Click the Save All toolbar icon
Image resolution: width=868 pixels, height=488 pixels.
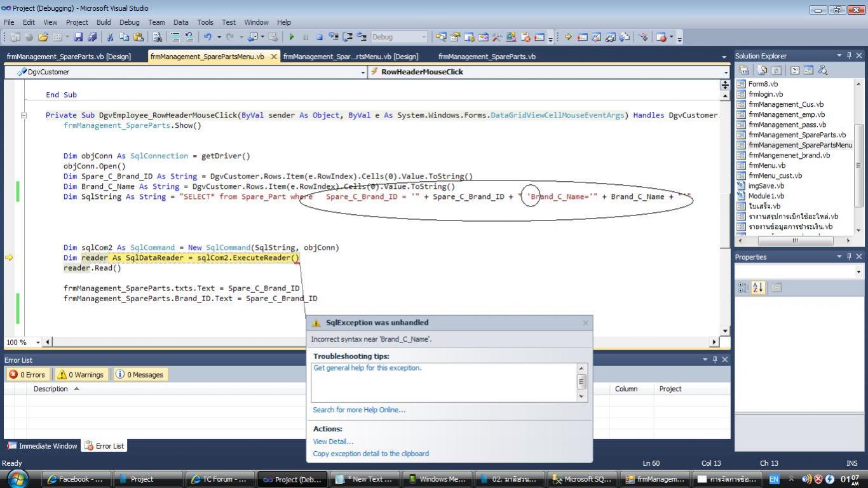point(92,37)
